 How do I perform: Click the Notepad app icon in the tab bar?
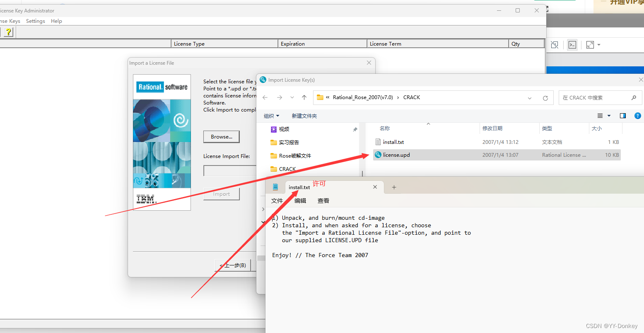click(x=275, y=187)
